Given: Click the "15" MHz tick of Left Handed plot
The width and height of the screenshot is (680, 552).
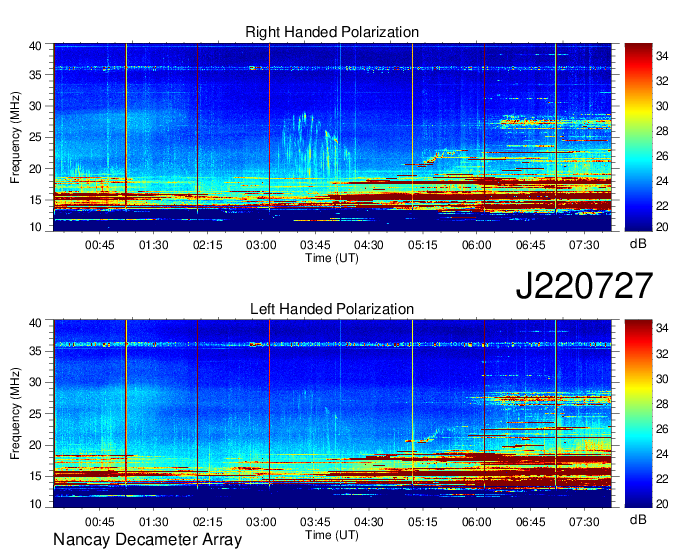Looking at the screenshot, I should pyautogui.click(x=35, y=476).
